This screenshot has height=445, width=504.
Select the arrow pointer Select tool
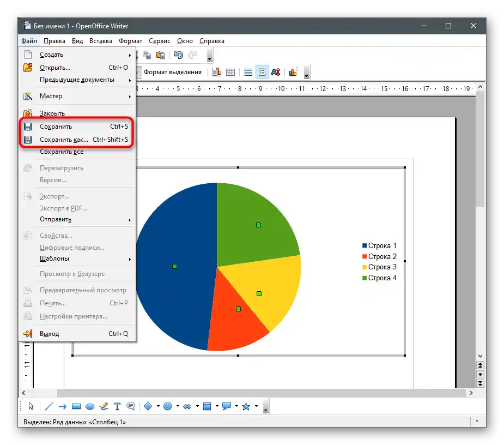pyautogui.click(x=31, y=406)
